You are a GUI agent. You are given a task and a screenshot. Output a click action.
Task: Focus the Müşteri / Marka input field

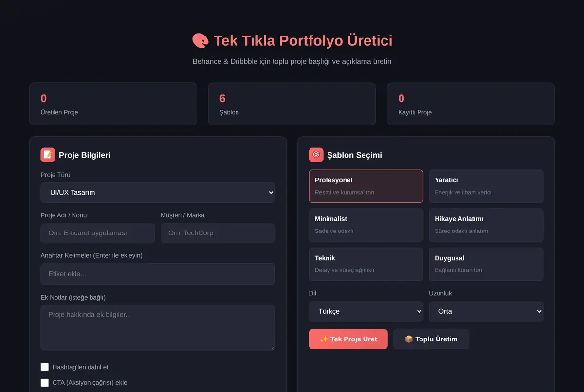[218, 233]
